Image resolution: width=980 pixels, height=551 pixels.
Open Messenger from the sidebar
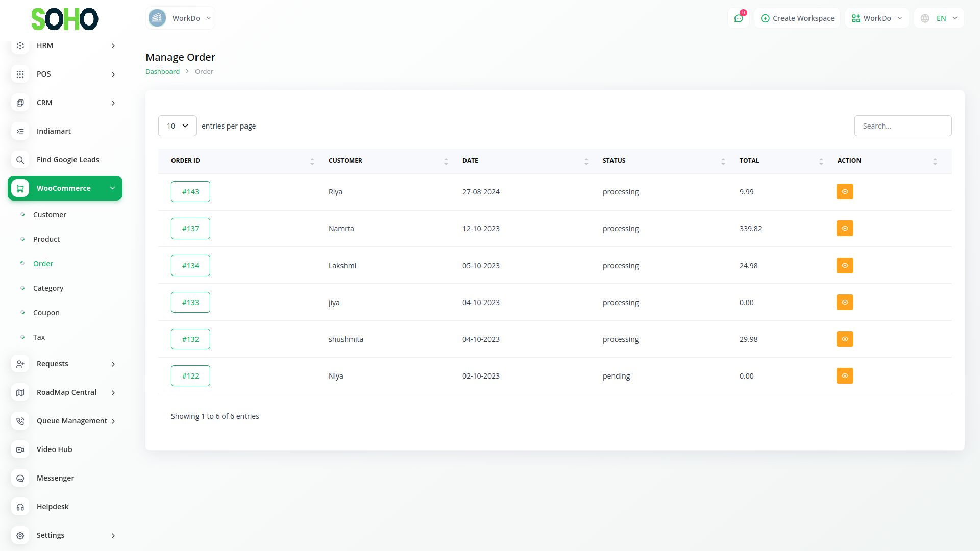click(55, 478)
